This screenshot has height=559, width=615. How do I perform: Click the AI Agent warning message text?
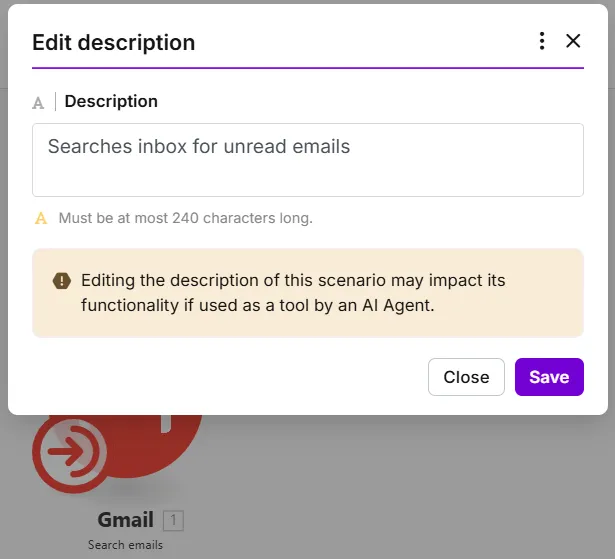click(293, 293)
